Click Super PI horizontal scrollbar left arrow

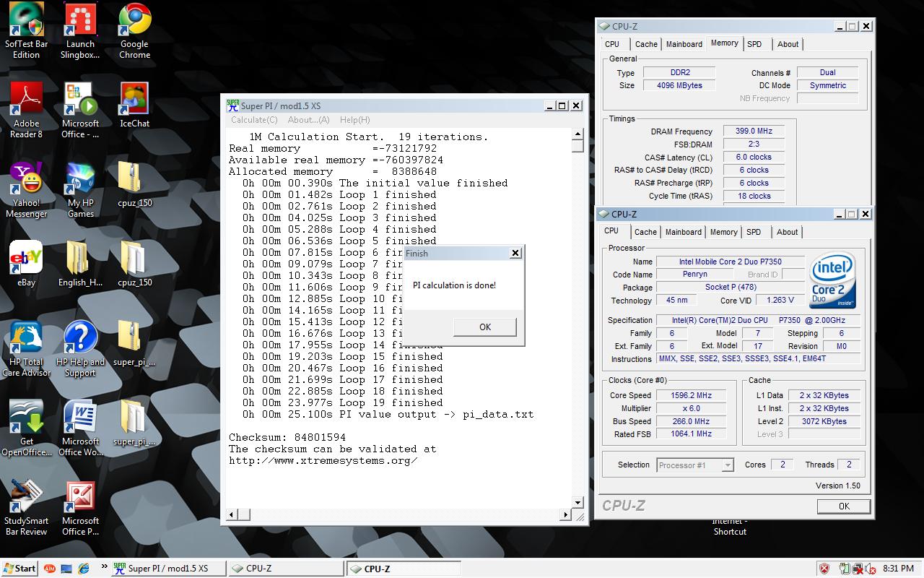[232, 515]
